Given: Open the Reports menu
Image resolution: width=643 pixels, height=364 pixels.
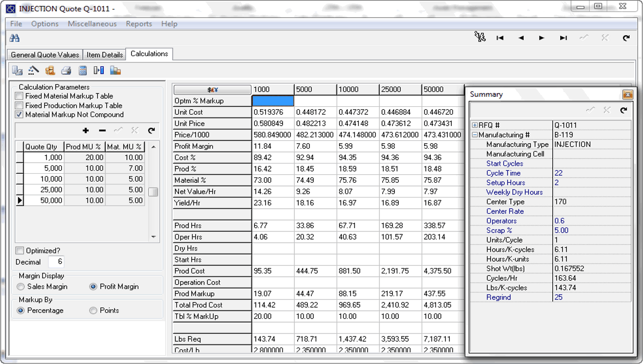Looking at the screenshot, I should tap(139, 24).
